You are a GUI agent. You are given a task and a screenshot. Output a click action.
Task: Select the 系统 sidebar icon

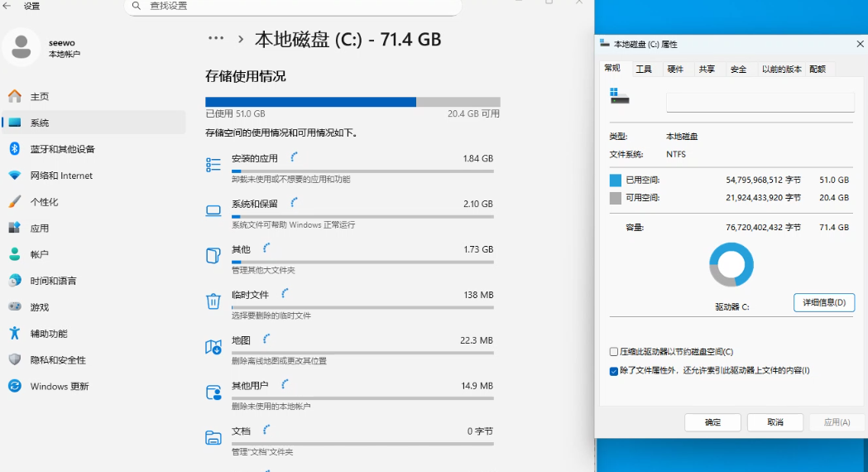point(15,123)
